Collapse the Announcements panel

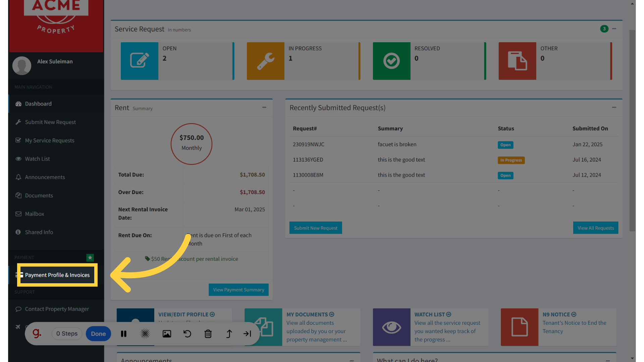pos(352,360)
